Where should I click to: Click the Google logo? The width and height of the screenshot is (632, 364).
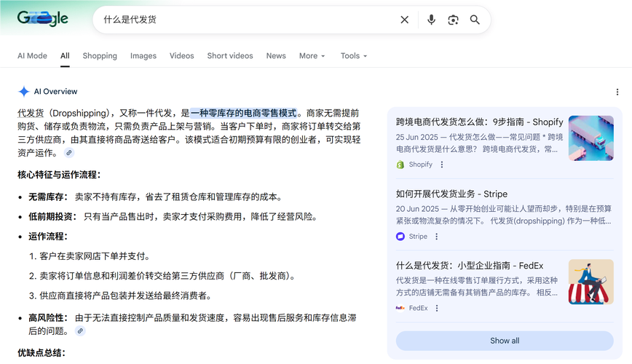pos(42,18)
